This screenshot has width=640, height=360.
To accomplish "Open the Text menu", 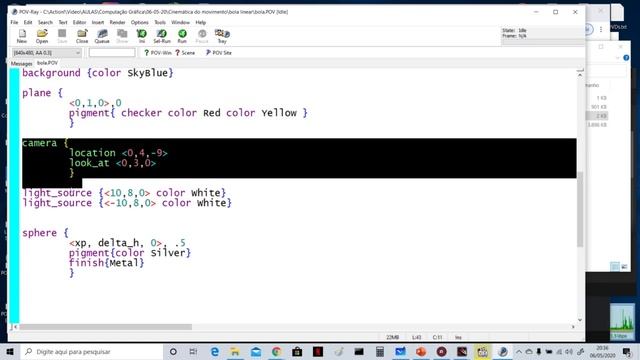I will coord(63,22).
